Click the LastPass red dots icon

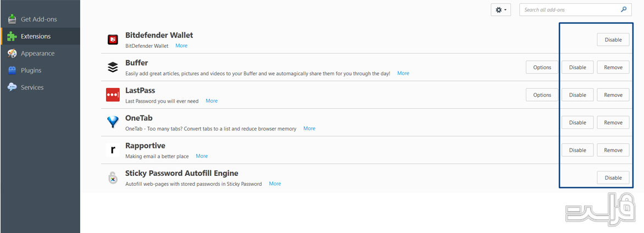coord(113,95)
